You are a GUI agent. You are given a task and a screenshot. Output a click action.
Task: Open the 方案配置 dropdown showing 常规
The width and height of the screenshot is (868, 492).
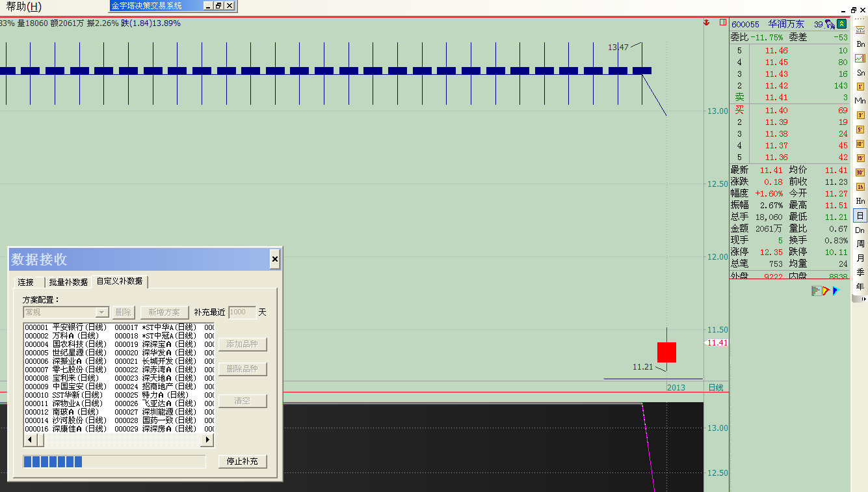(66, 312)
